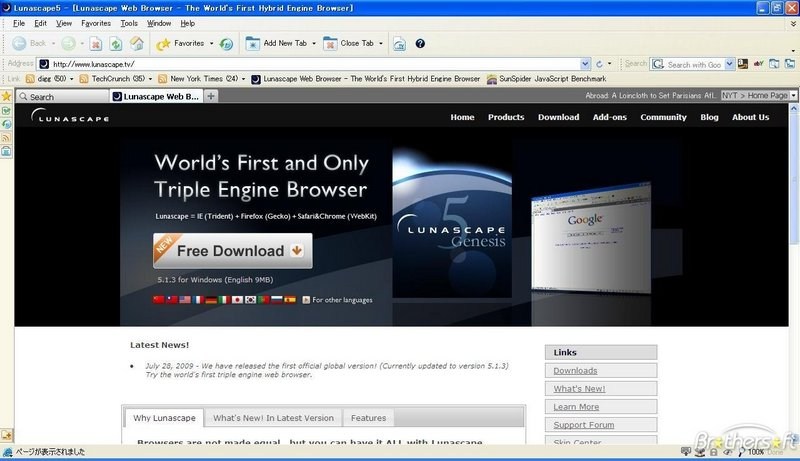Click the Search with Google input field
This screenshot has height=461, width=800.
694,64
